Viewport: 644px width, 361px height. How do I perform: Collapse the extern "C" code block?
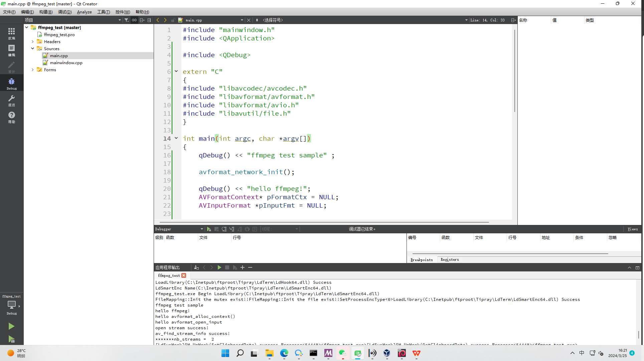(176, 71)
